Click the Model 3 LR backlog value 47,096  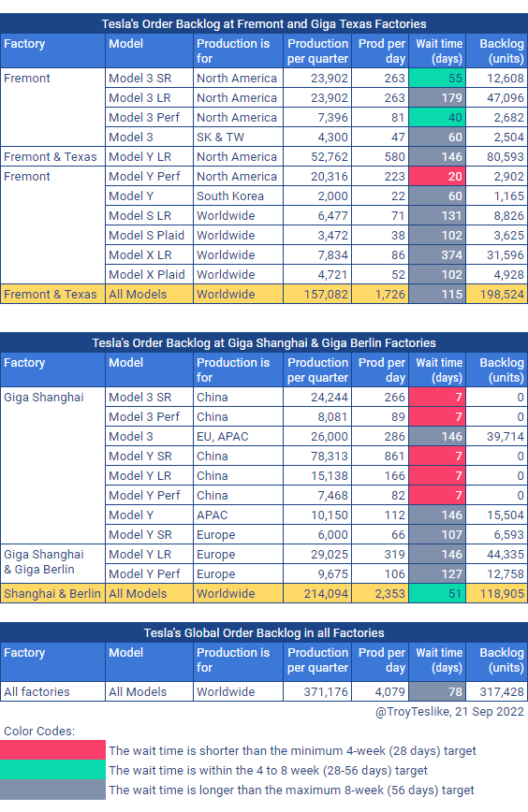(497, 98)
